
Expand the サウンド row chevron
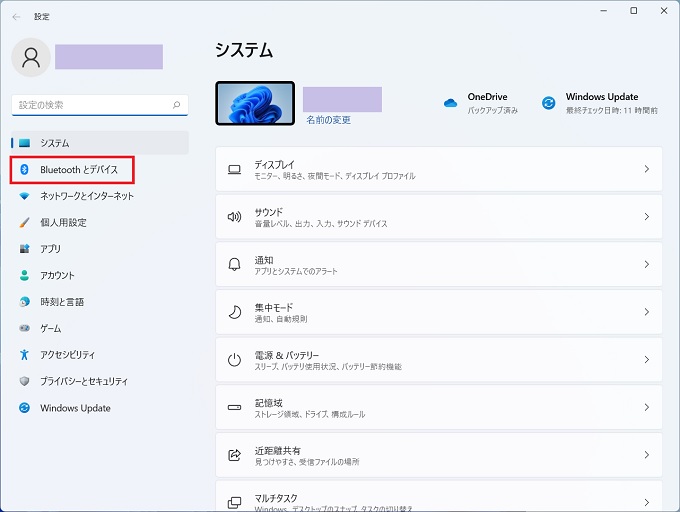[x=647, y=217]
